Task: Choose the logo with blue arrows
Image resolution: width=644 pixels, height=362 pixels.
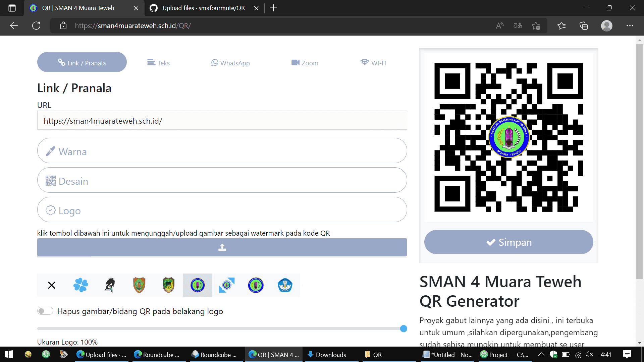Action: tap(227, 285)
